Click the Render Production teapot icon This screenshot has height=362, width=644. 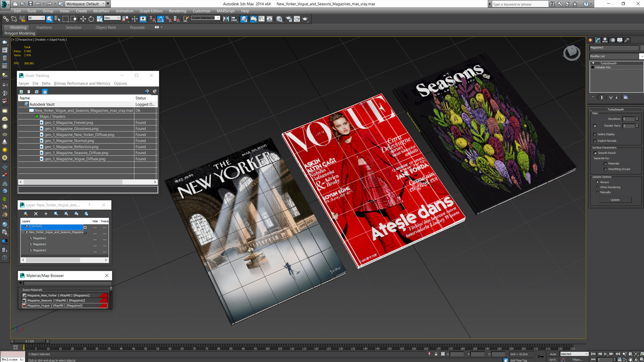(305, 19)
